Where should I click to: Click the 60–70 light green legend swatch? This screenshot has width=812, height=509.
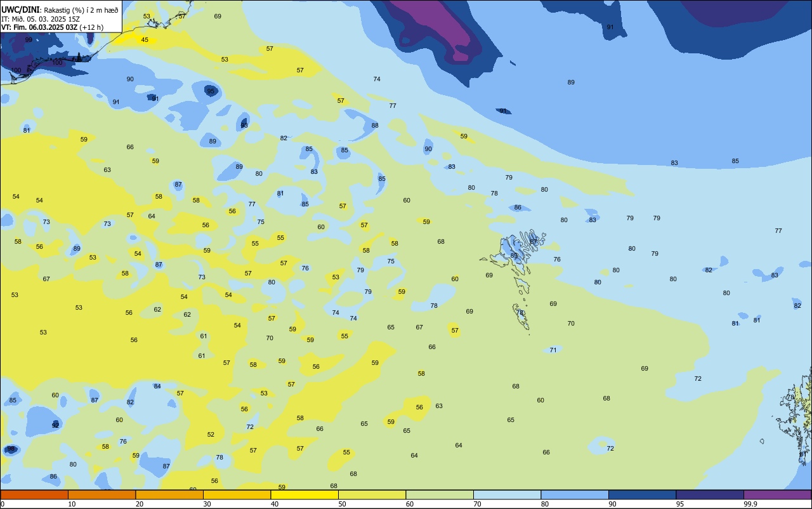tap(440, 494)
